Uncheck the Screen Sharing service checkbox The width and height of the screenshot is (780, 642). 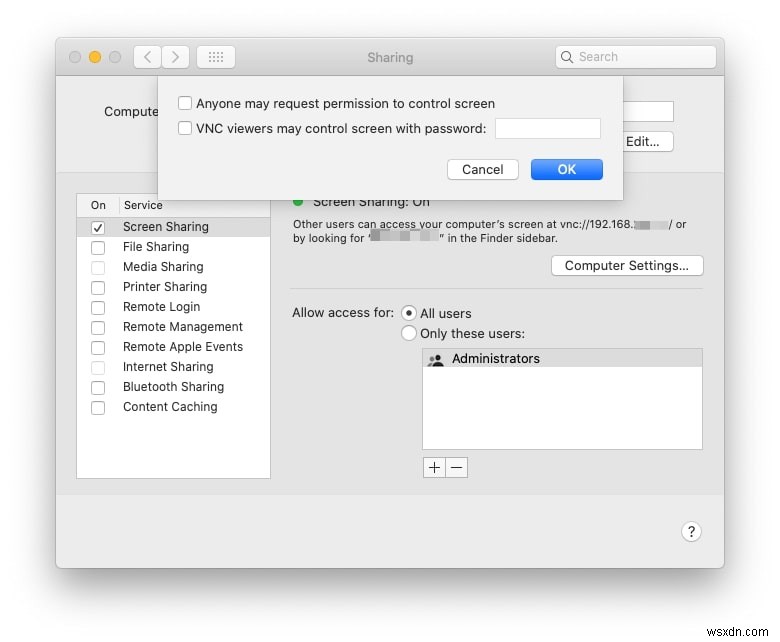tap(98, 227)
